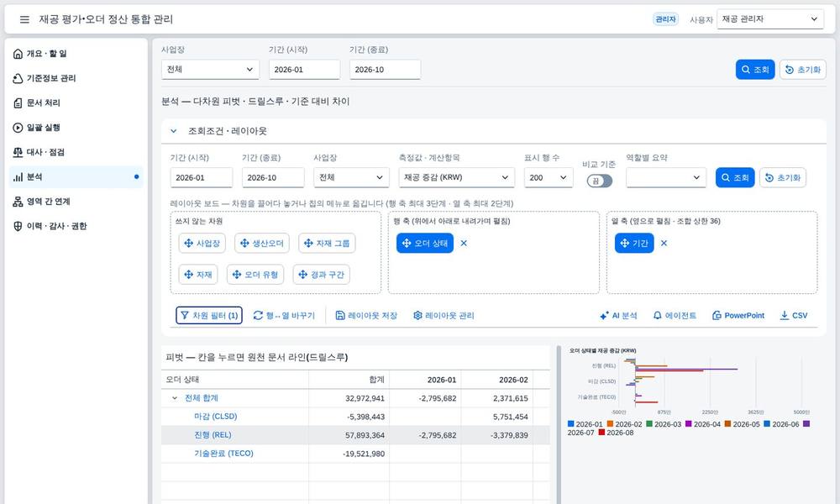Open 레이아웃 관리
The height and width of the screenshot is (504, 840).
pos(444,316)
